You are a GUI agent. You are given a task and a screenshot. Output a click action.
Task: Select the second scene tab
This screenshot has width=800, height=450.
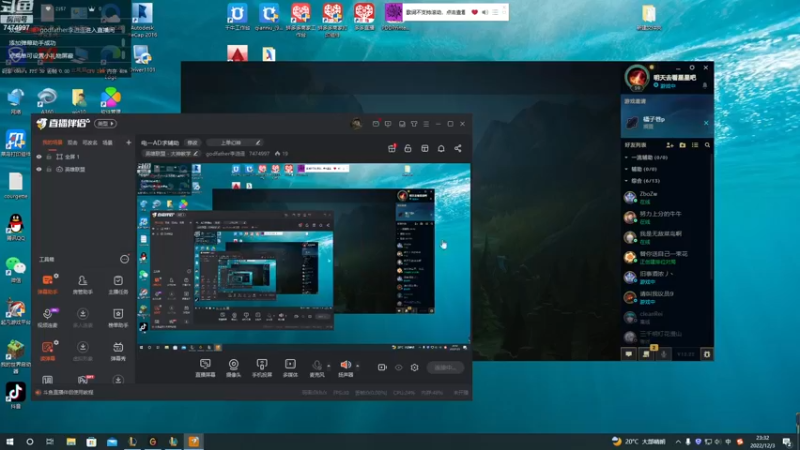[x=72, y=143]
